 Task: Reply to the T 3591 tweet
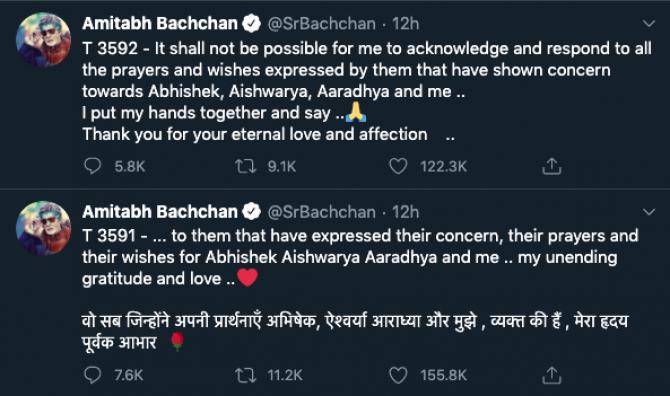point(92,375)
